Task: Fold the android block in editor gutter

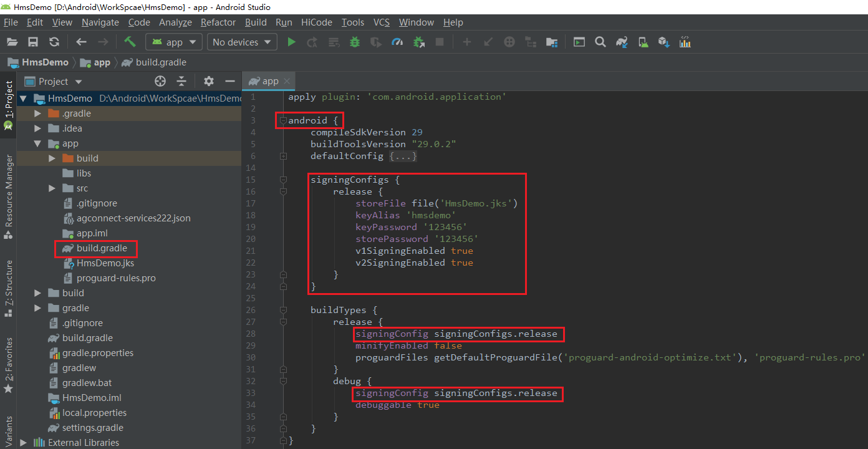Action: (x=283, y=120)
